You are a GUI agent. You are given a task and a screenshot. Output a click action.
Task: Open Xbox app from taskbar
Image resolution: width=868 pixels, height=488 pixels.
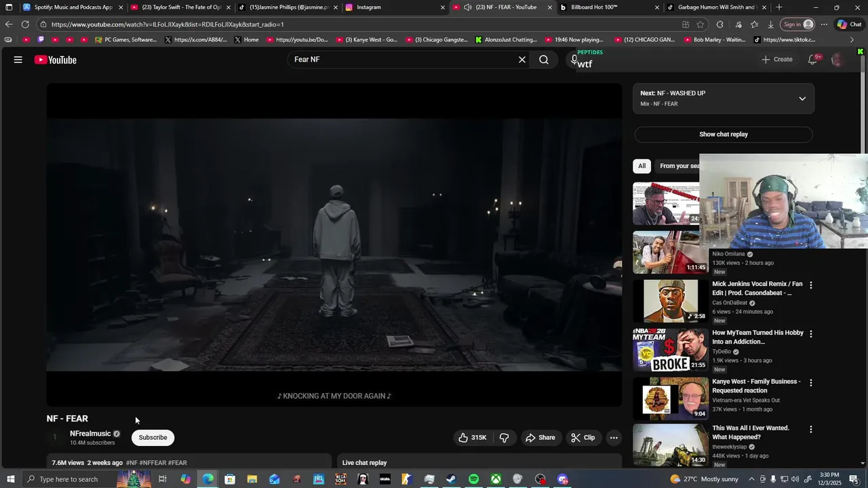pos(496,479)
